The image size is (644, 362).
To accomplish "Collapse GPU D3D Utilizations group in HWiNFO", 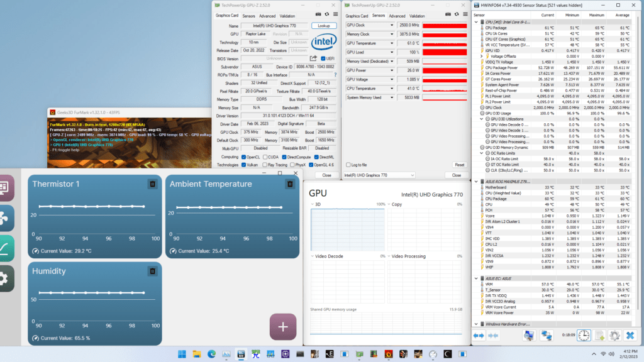I will 482,119.
